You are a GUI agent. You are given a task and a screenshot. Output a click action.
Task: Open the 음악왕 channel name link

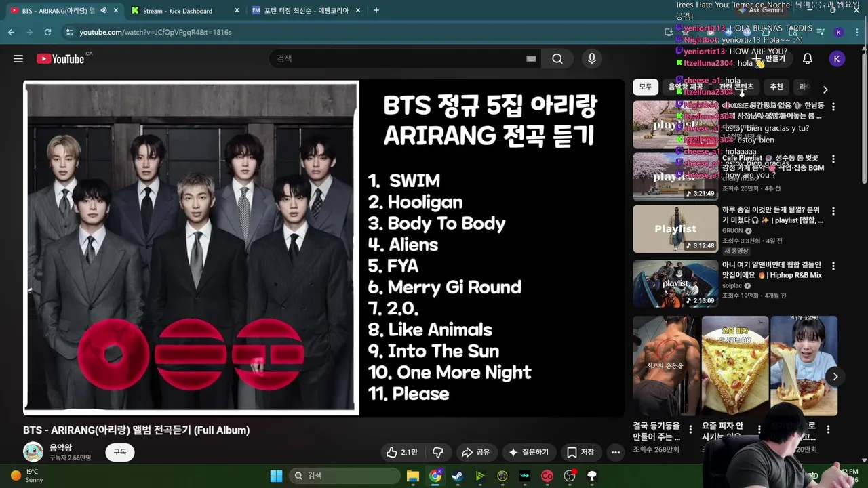(x=60, y=447)
